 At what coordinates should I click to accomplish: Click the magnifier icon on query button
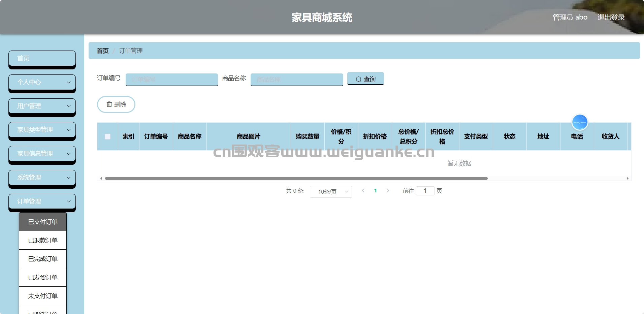pos(358,79)
